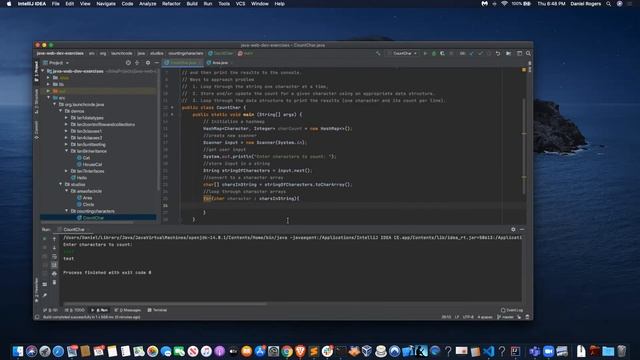Click the Up the stack trace arrow
Screen dimensions: 640x360
[54, 239]
